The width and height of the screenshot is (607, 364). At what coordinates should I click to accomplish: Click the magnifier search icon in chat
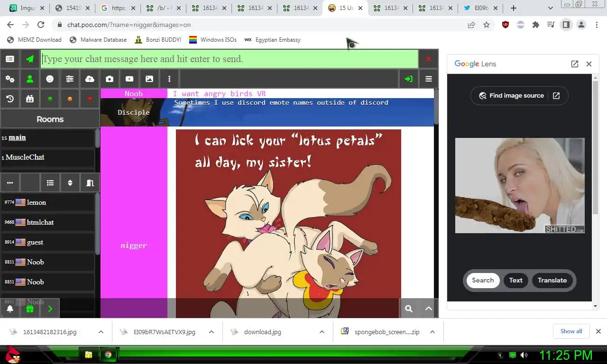point(409,309)
